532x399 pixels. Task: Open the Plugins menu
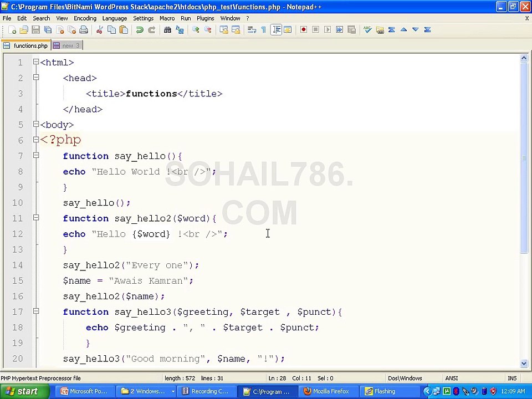pyautogui.click(x=205, y=18)
